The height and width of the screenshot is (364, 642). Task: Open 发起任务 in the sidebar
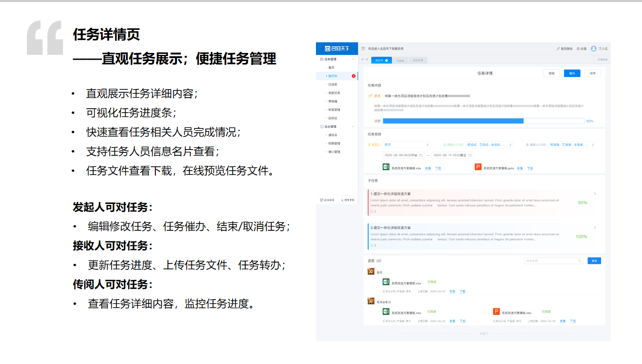[334, 93]
